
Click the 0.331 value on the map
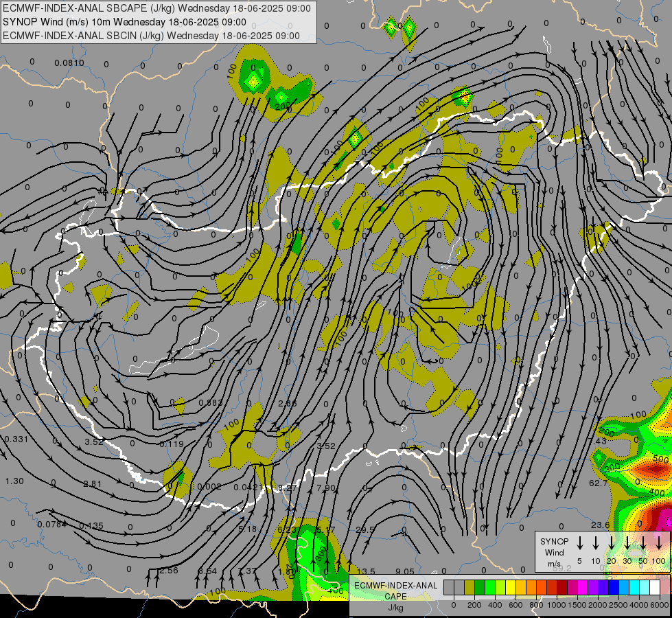coord(16,439)
